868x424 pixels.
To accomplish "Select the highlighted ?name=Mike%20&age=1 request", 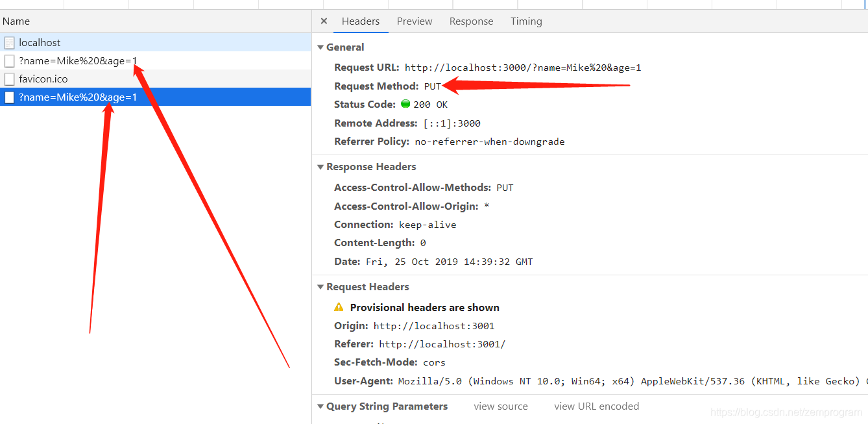I will coord(156,97).
